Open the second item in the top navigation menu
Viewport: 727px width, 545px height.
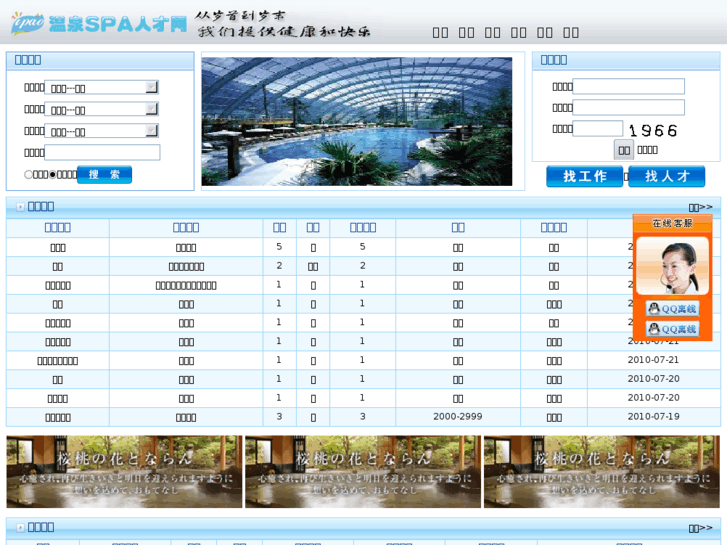tap(466, 32)
